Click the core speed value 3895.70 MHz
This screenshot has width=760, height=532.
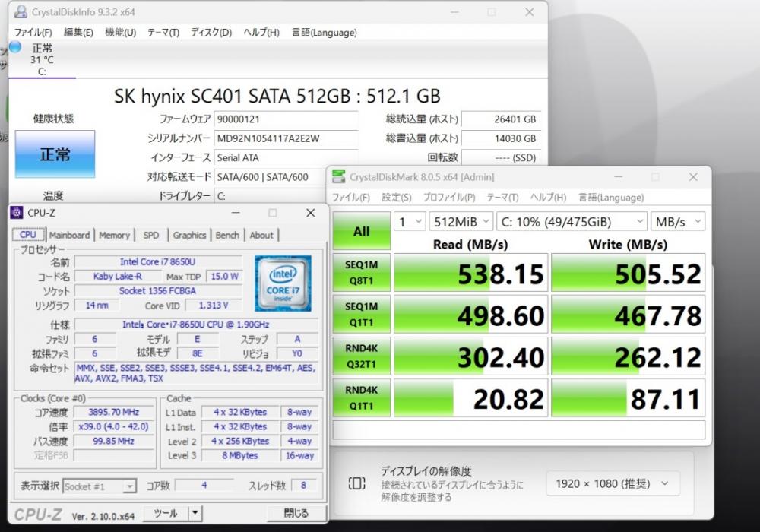[114, 413]
